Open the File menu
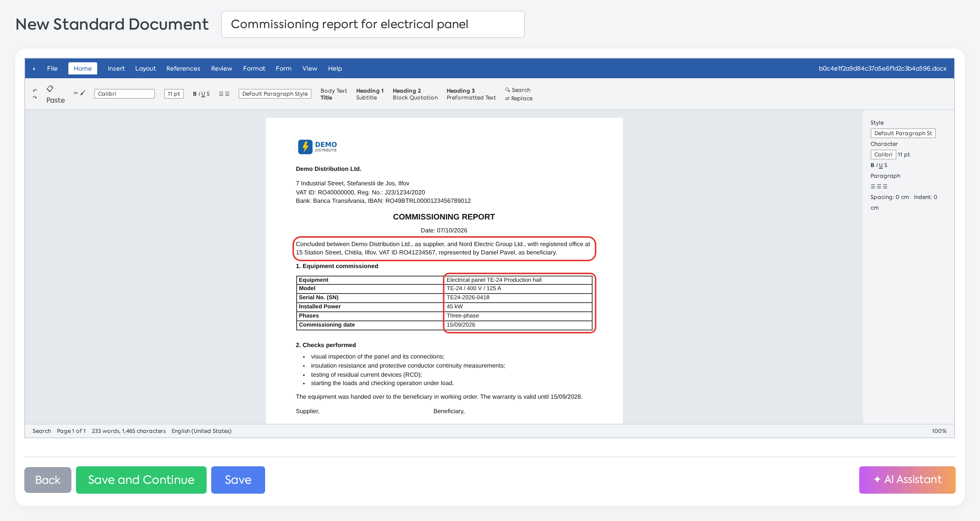The image size is (980, 521). (x=52, y=68)
